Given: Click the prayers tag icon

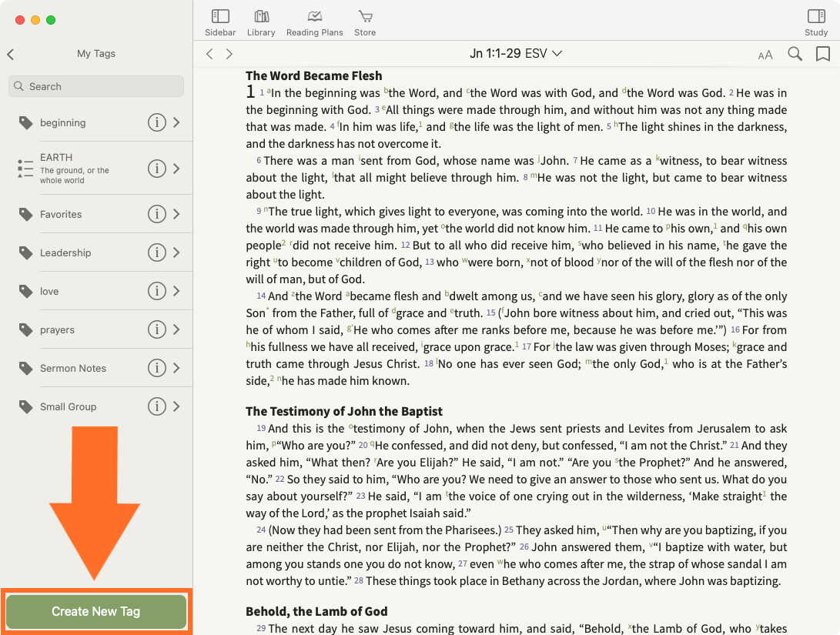Looking at the screenshot, I should coord(25,329).
